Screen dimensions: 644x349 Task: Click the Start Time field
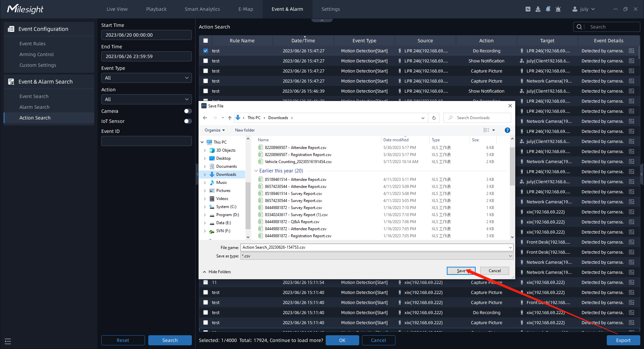[147, 35]
